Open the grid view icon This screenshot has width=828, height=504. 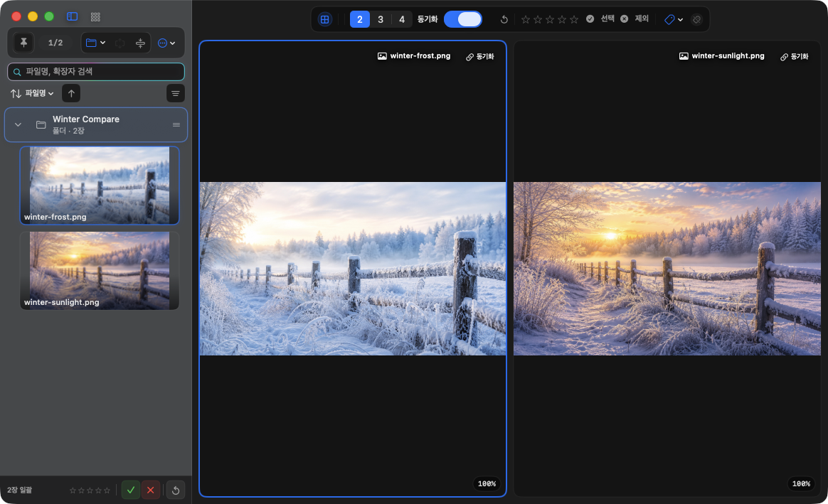point(95,17)
